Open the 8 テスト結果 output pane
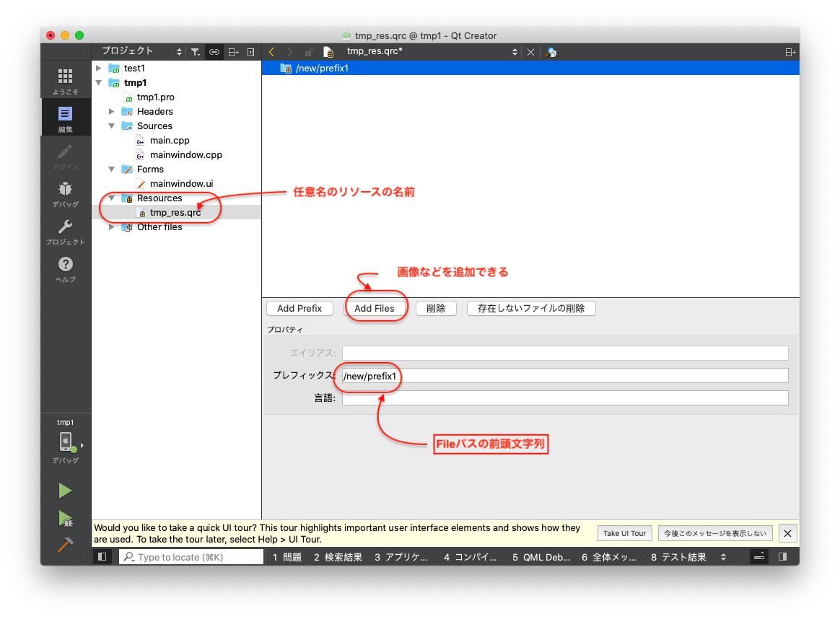 [x=679, y=557]
